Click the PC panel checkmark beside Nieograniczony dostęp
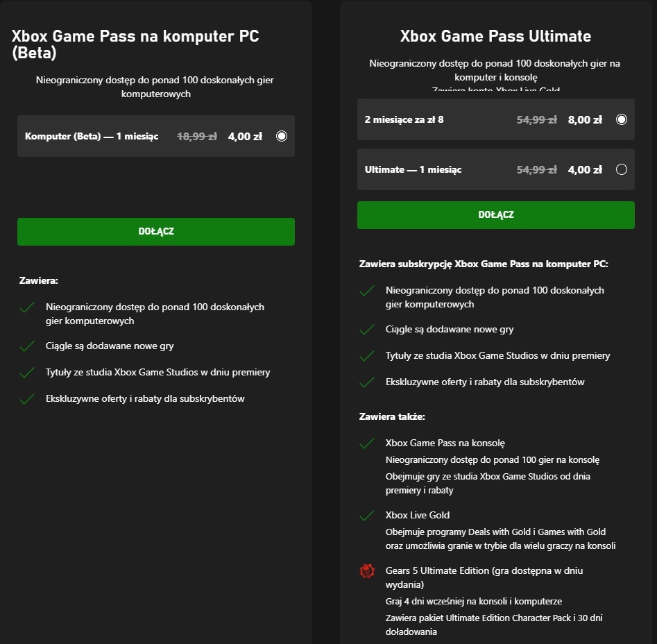This screenshot has height=644, width=657. click(27, 307)
